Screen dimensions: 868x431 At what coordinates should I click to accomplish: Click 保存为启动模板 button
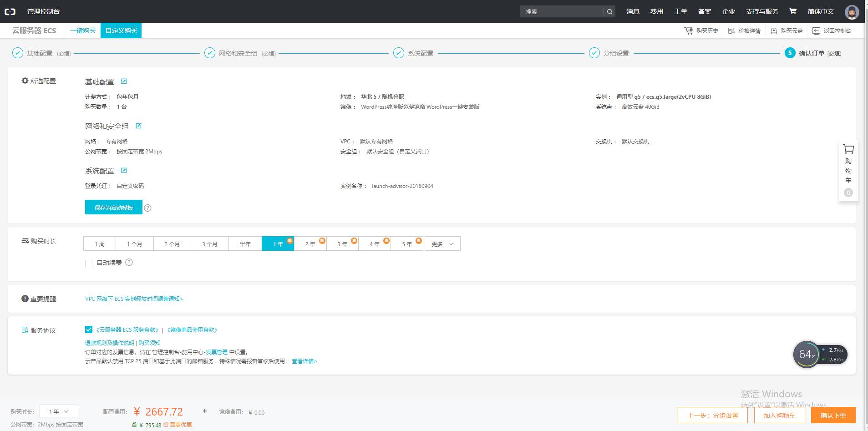[x=114, y=208]
